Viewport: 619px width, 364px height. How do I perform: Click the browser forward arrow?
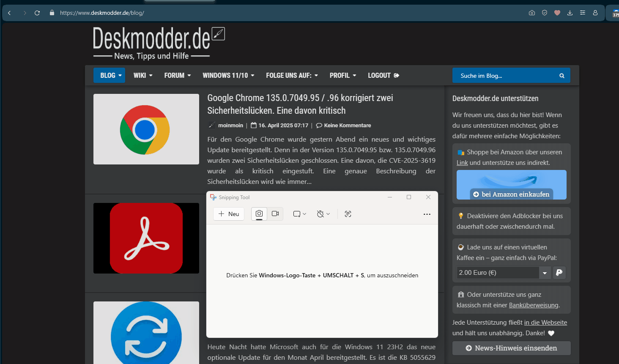(x=25, y=13)
